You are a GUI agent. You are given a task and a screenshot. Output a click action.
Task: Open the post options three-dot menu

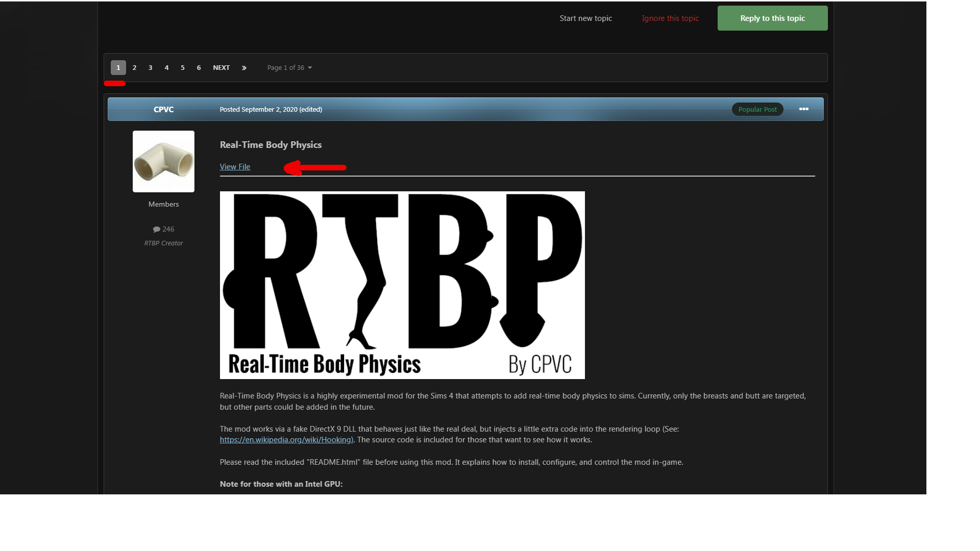(x=803, y=109)
